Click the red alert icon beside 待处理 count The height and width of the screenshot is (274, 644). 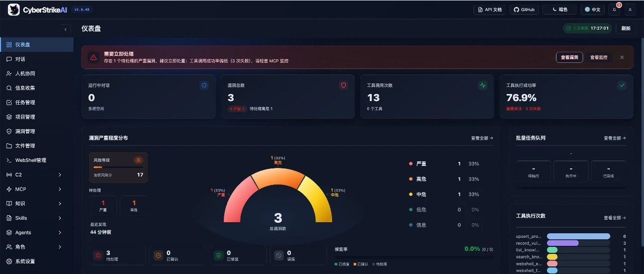pyautogui.click(x=98, y=255)
